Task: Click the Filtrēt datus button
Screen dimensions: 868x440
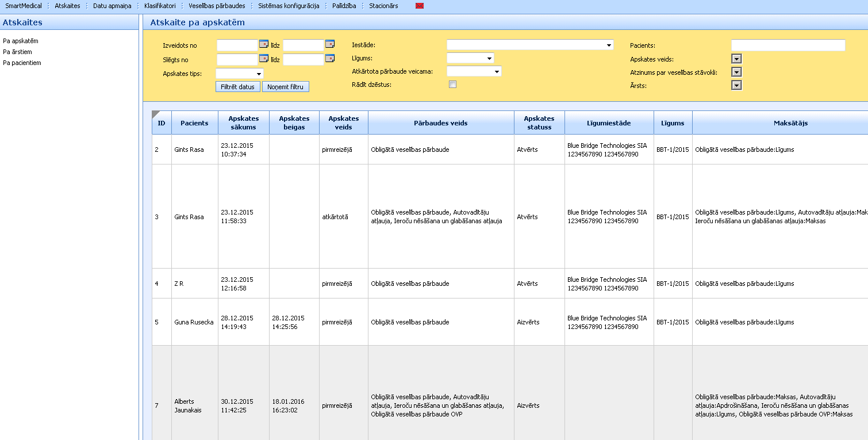Action: tap(238, 87)
